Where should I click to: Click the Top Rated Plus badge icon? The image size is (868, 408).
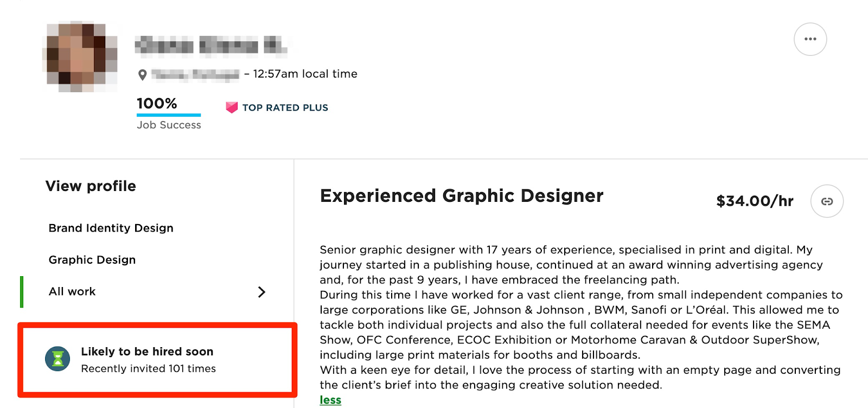pos(232,107)
